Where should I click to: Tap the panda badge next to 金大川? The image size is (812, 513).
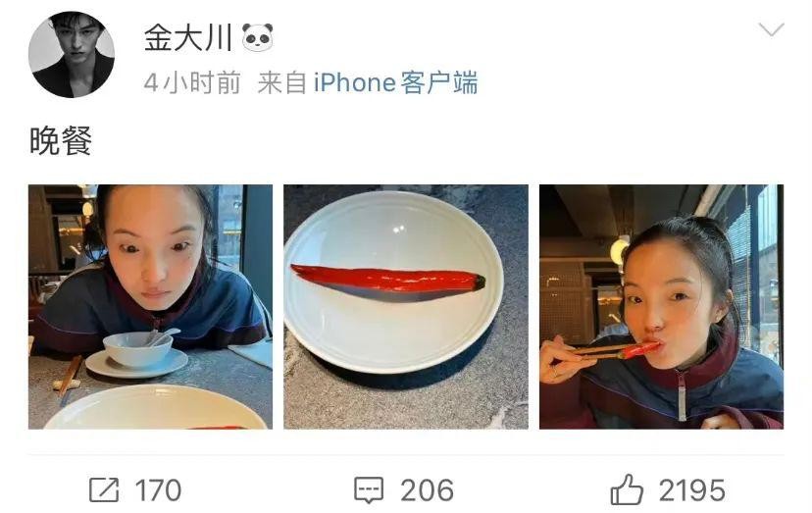[257, 37]
